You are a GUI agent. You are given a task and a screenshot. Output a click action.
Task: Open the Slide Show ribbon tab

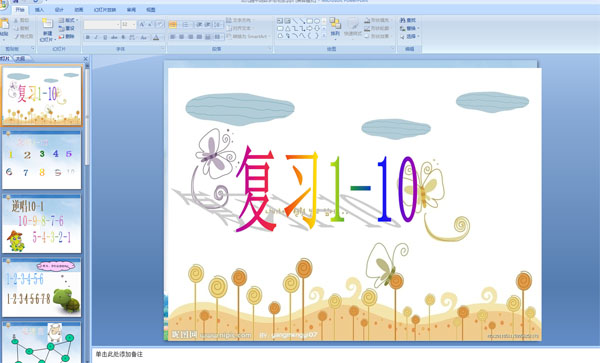(105, 10)
